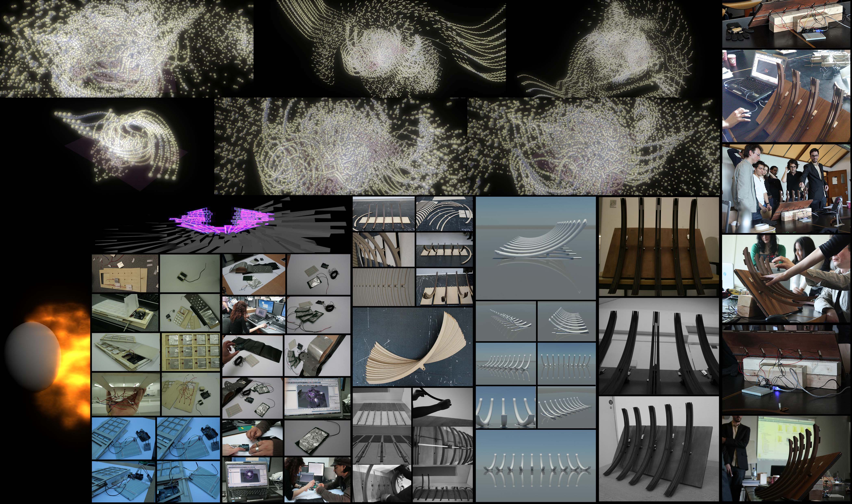Image resolution: width=852 pixels, height=504 pixels.
Task: Select photo of hands touching wooden rib model
Action: click(x=786, y=278)
